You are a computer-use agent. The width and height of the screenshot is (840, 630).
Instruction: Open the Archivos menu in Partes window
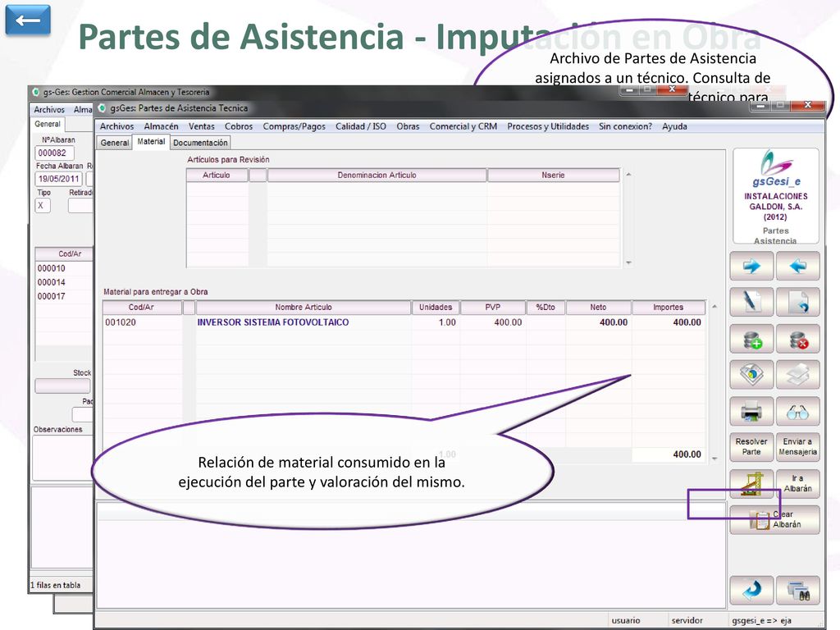click(116, 126)
